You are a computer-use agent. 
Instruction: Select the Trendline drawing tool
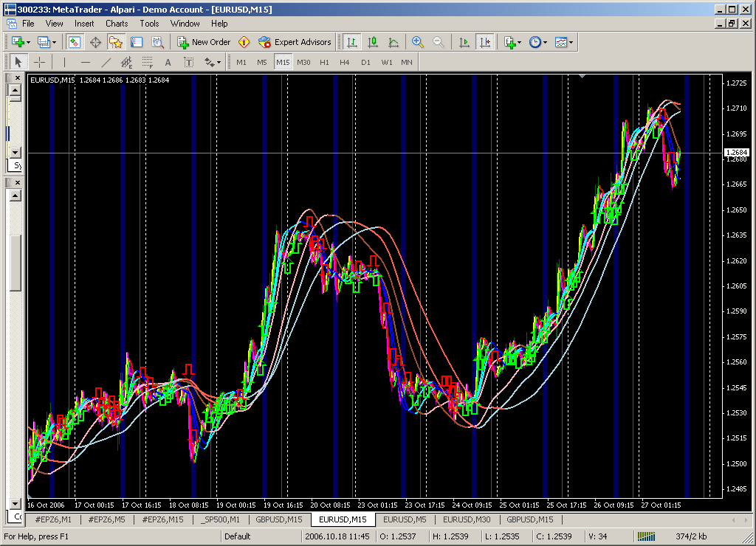tap(106, 62)
